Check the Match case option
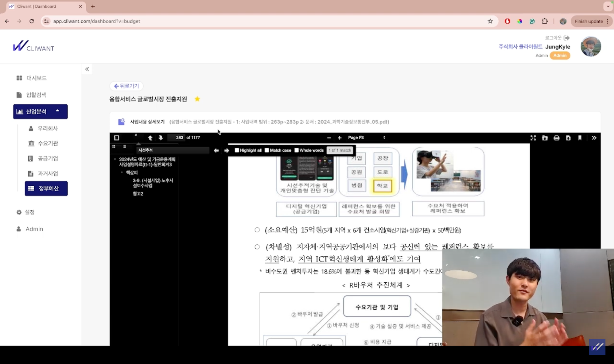The height and width of the screenshot is (364, 614). (x=267, y=150)
